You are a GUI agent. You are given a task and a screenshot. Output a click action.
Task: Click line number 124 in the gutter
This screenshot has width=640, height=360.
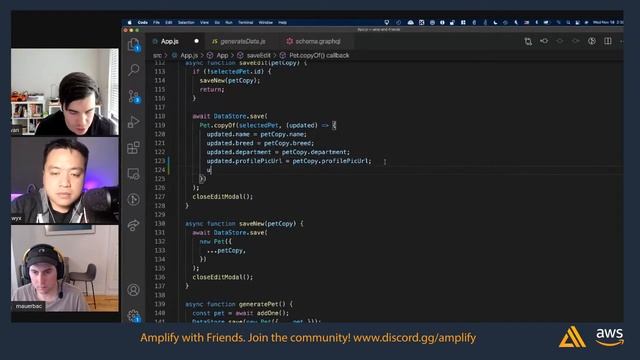tap(160, 170)
